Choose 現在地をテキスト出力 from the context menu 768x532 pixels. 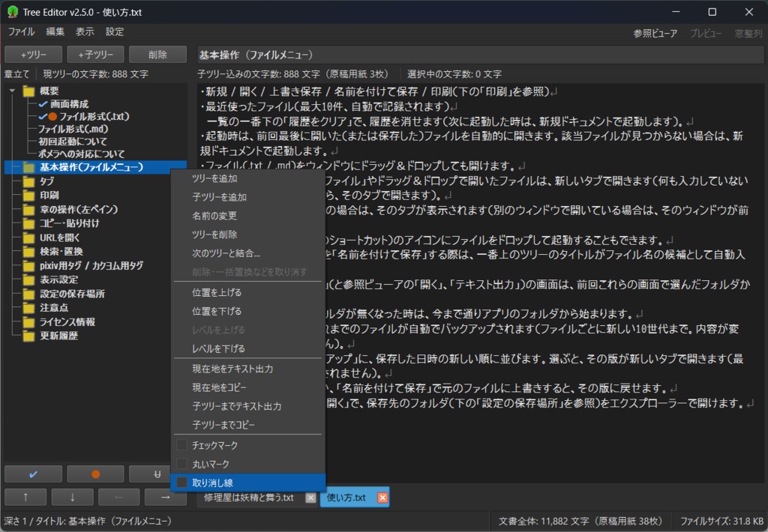coord(247,369)
